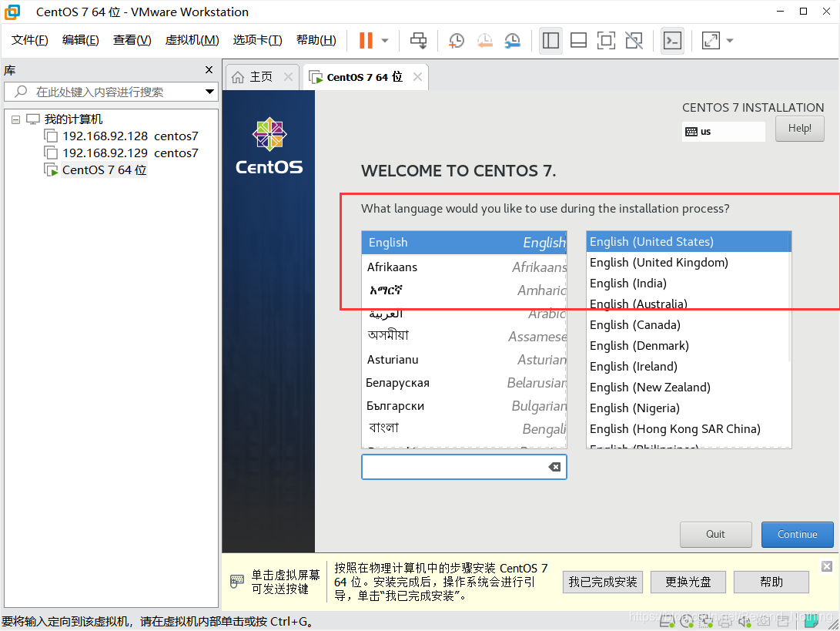Open the 文件(F) menu
Image resolution: width=840 pixels, height=631 pixels.
click(29, 40)
